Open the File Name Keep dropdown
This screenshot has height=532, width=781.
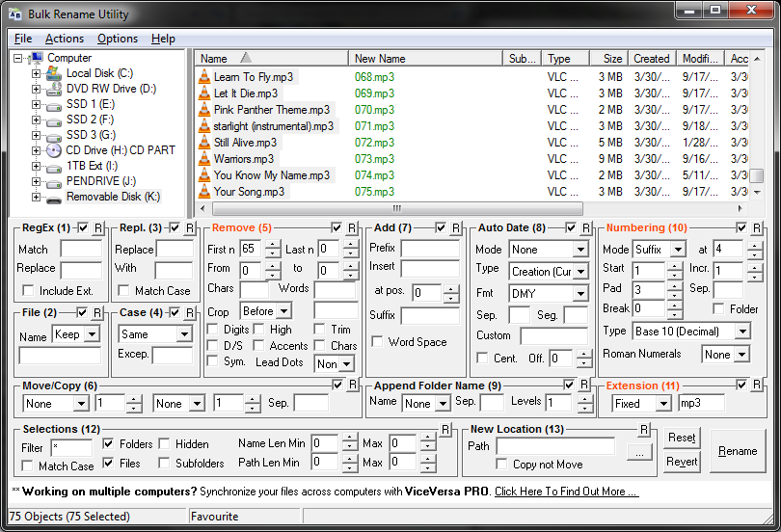point(92,333)
